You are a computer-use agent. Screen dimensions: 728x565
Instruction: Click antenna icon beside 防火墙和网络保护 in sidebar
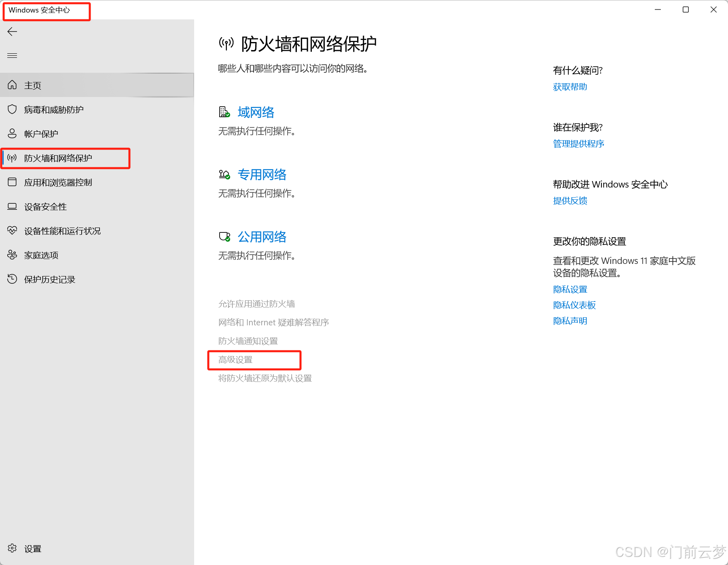(12, 158)
